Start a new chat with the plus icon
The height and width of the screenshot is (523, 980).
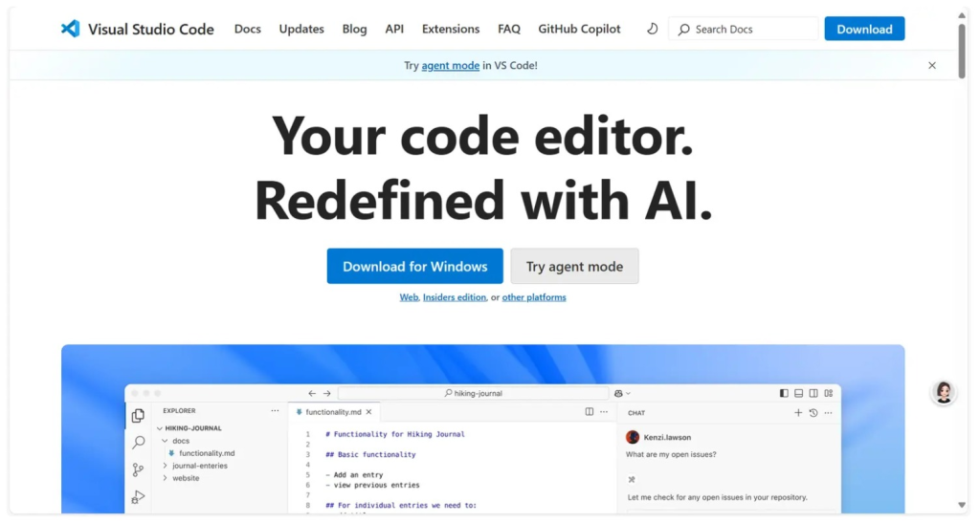pyautogui.click(x=798, y=412)
